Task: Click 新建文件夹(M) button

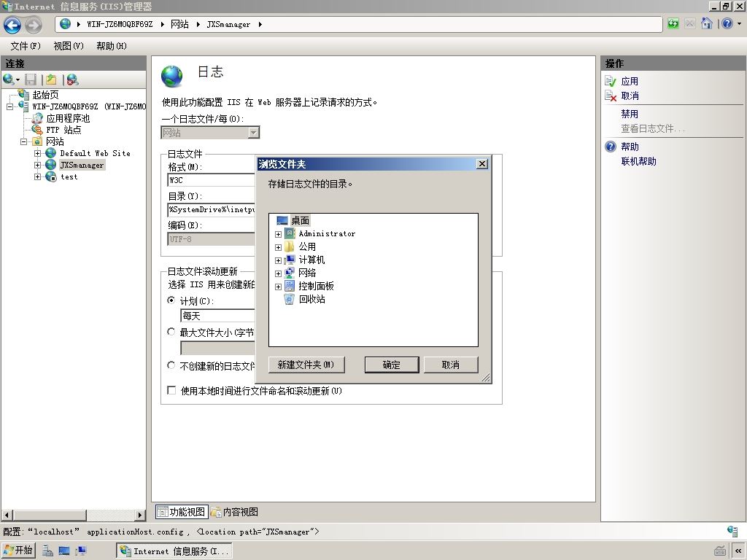Action: pyautogui.click(x=306, y=365)
